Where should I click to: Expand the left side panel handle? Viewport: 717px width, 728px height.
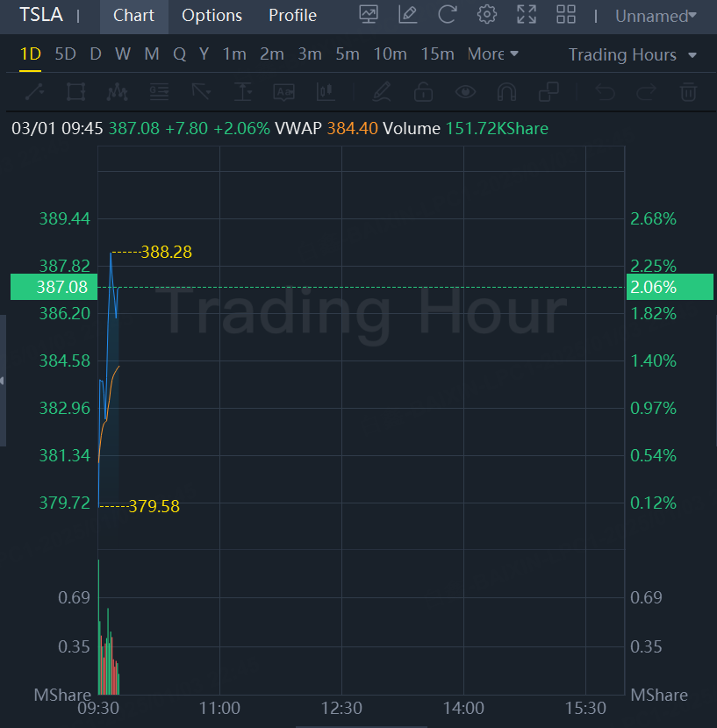pyautogui.click(x=3, y=381)
